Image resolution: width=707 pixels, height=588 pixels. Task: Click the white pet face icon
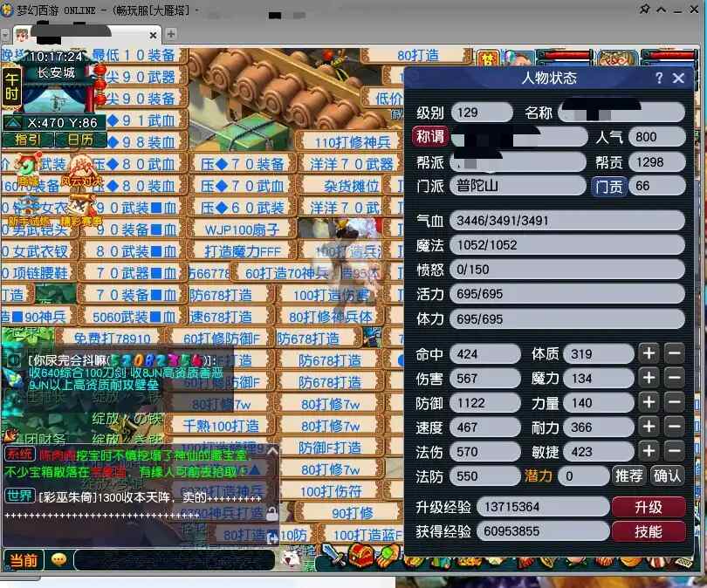[291, 558]
